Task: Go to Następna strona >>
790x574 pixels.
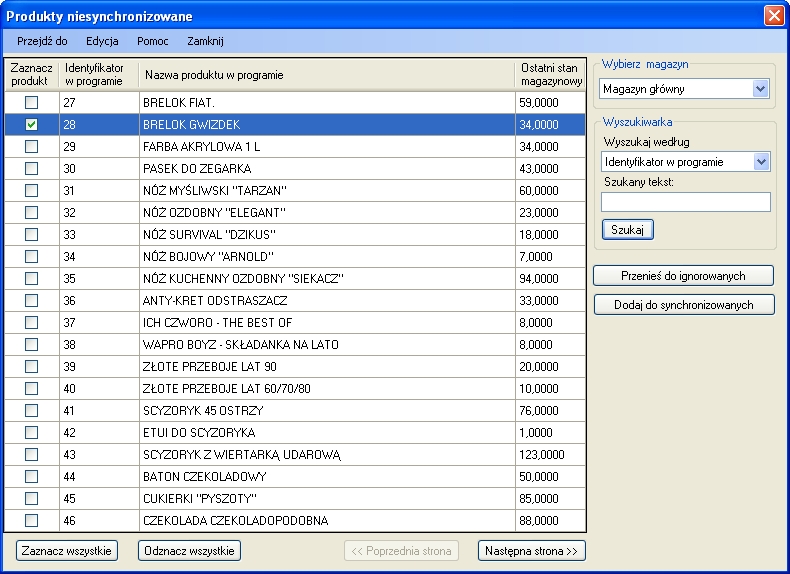Action: 532,551
